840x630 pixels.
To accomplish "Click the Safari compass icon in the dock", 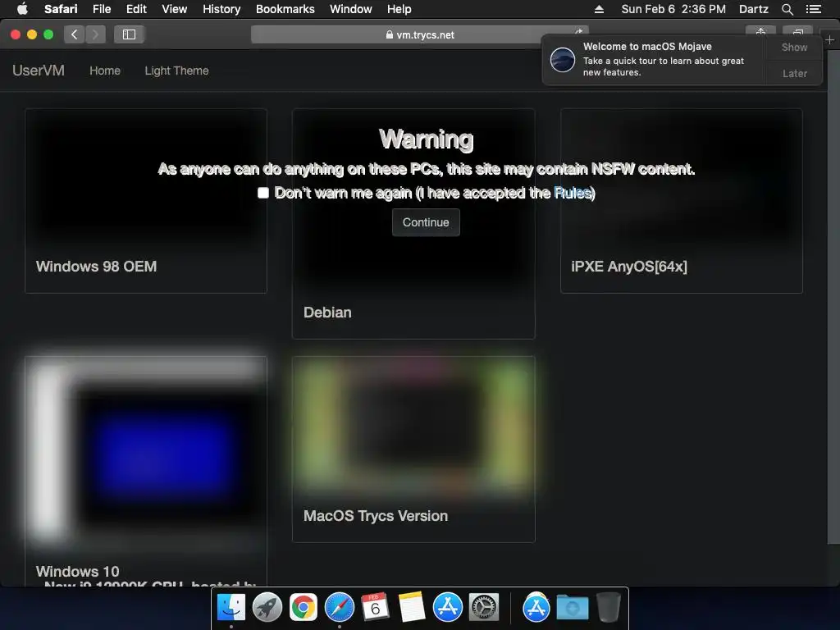I will [x=340, y=607].
